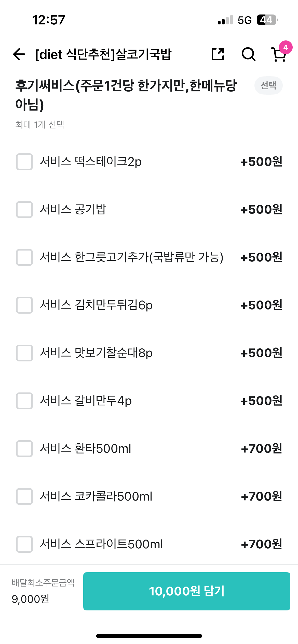Viewport: 298px width, 644px height.
Task: Tick 서비스 맛보기찰순대8p checkbox
Action: pos(24,353)
